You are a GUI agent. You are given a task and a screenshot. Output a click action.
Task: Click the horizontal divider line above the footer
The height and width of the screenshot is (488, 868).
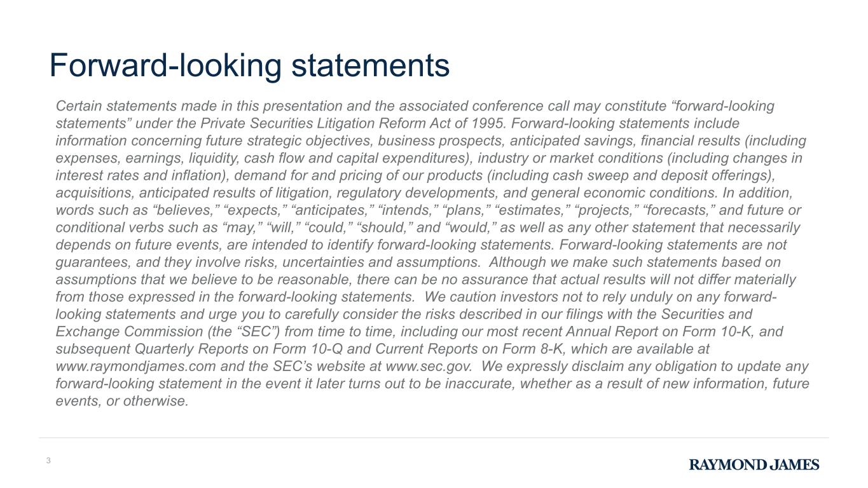[x=434, y=438]
